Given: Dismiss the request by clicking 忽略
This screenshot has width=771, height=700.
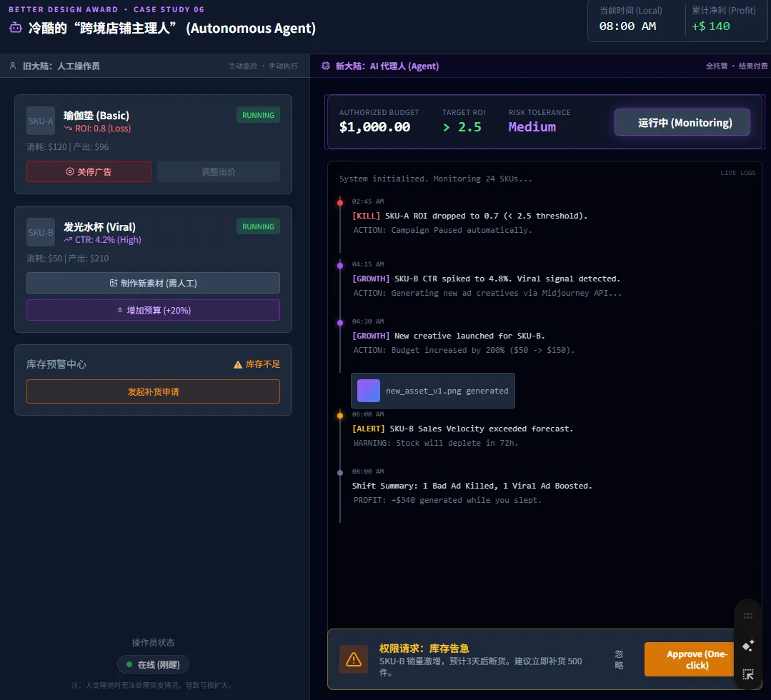Looking at the screenshot, I should pos(619,659).
